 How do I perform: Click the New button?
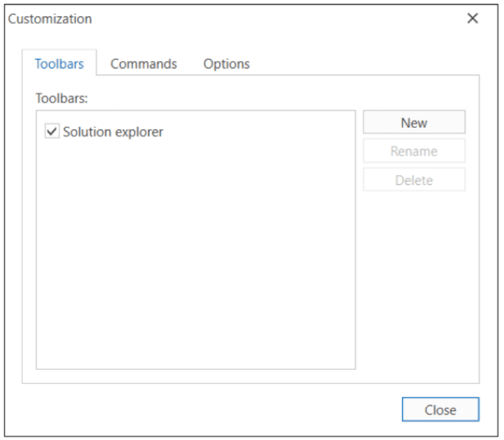(413, 122)
